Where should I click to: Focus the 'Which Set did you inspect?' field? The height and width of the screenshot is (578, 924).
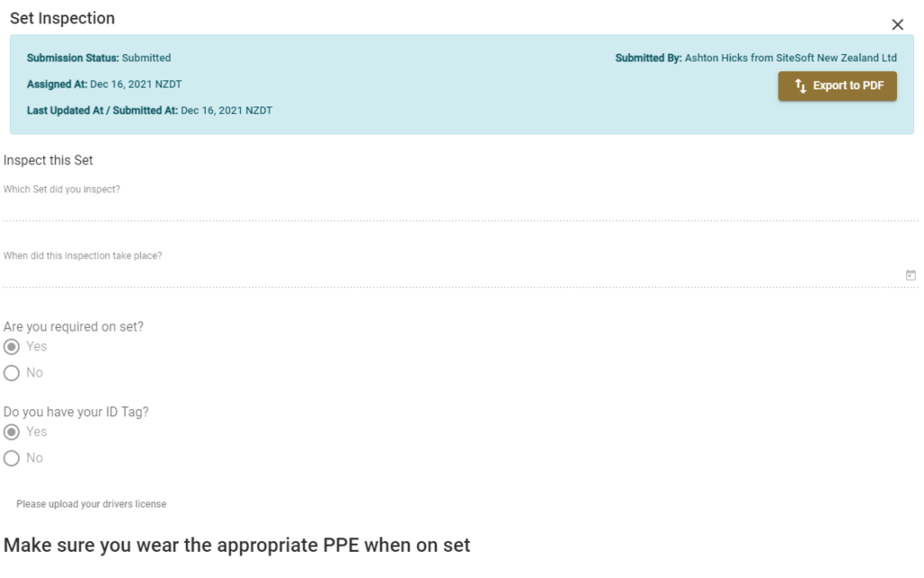coord(459,209)
